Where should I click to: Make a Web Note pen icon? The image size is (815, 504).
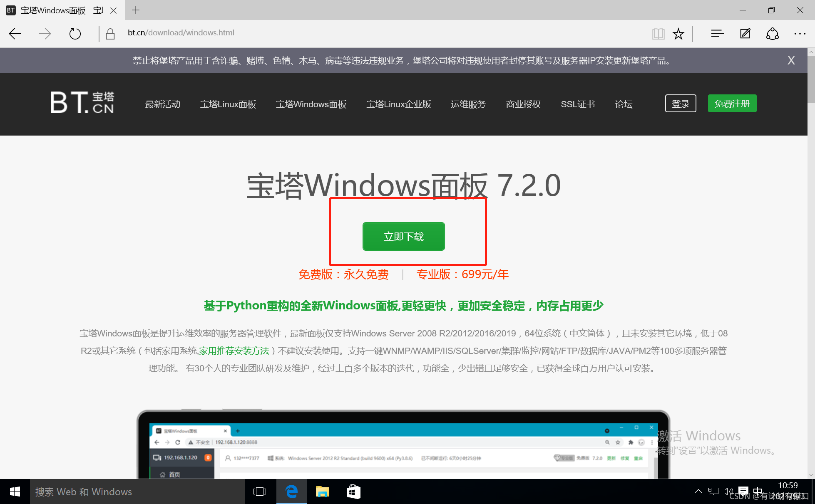point(745,34)
